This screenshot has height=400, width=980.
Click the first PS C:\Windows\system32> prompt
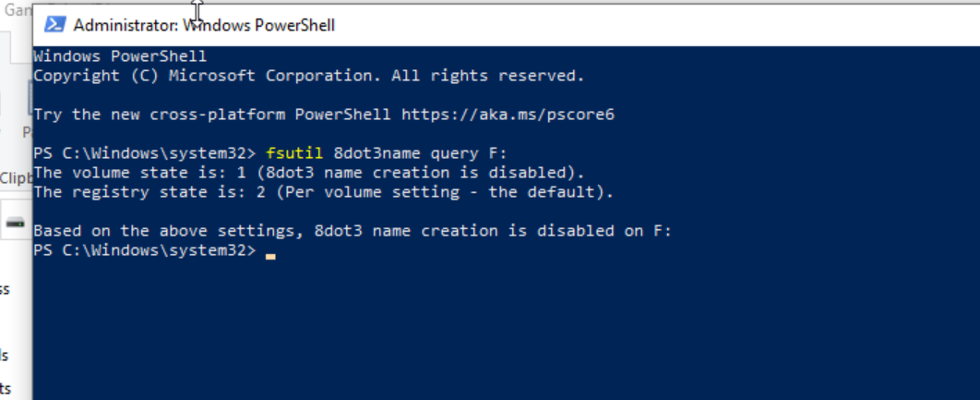(x=144, y=153)
